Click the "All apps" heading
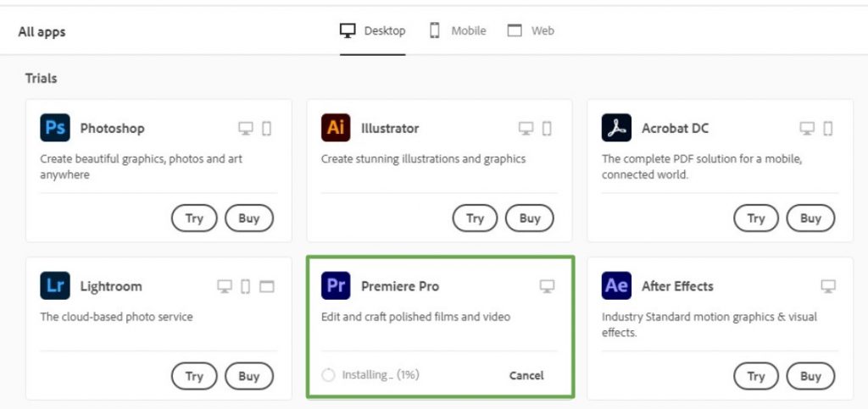 coord(42,31)
